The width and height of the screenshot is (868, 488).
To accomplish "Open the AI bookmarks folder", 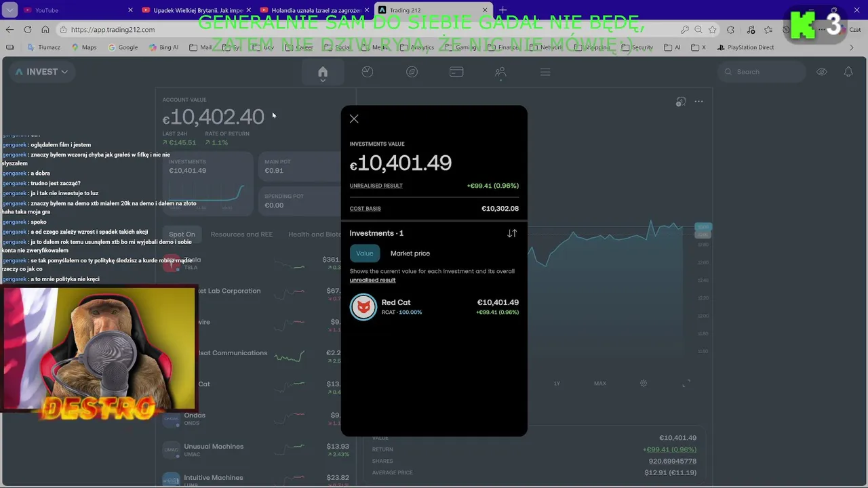I will pyautogui.click(x=672, y=47).
